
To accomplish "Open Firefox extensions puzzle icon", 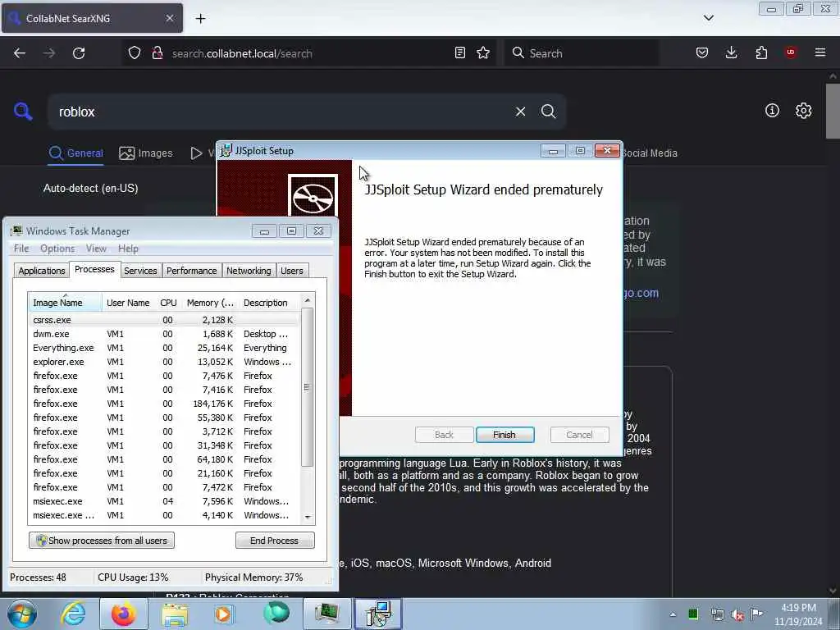I will click(x=761, y=52).
